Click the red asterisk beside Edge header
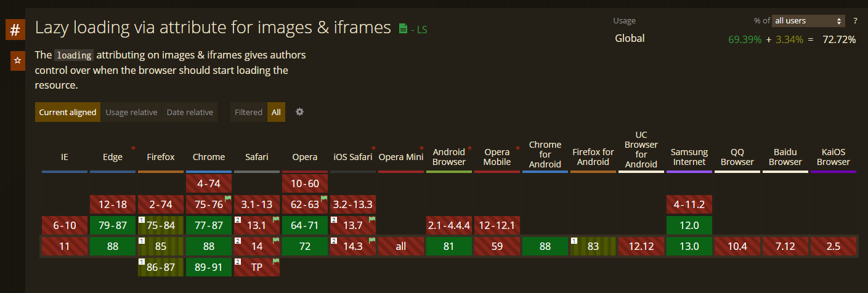The width and height of the screenshot is (868, 293). click(x=133, y=149)
